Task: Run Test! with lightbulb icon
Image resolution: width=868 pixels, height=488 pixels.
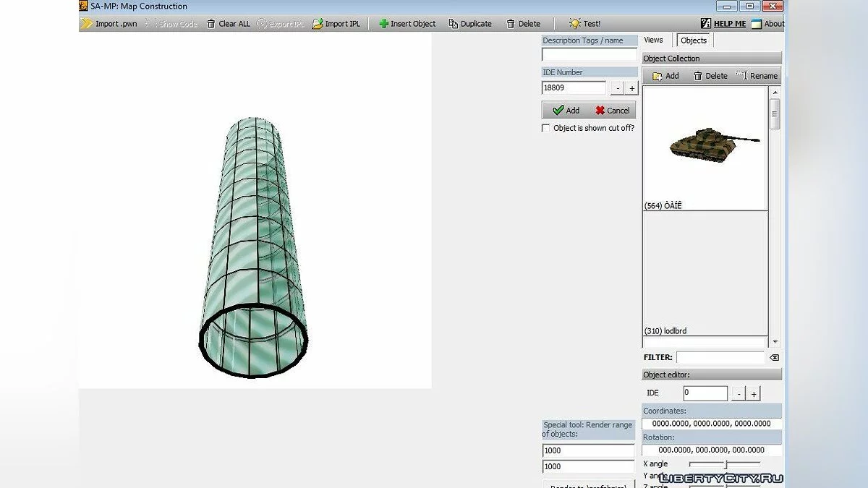Action: pyautogui.click(x=584, y=24)
